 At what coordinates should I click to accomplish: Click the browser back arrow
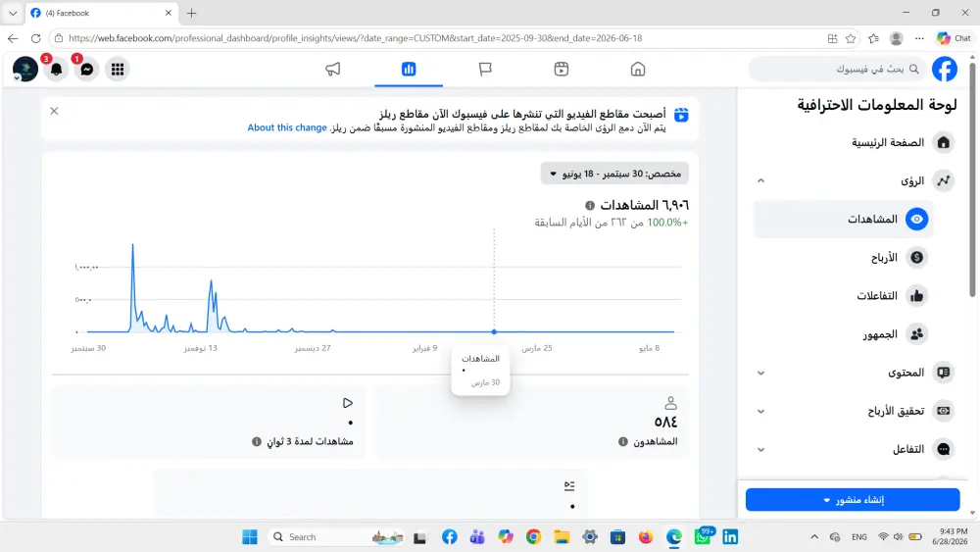tap(13, 38)
